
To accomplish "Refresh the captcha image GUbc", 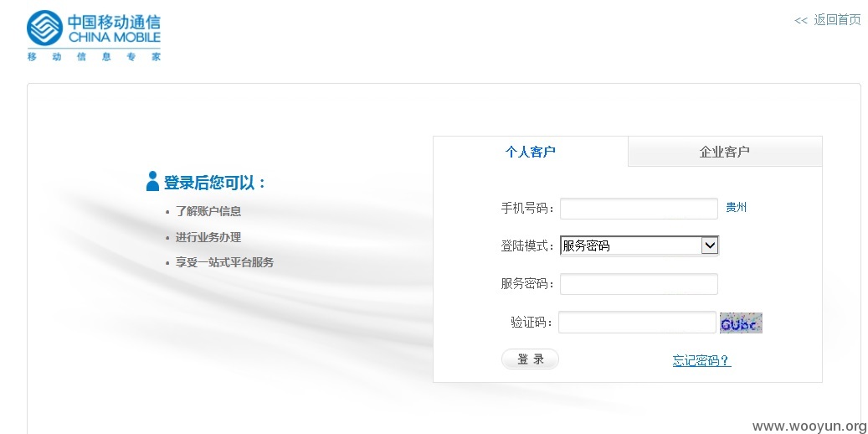I will [741, 323].
